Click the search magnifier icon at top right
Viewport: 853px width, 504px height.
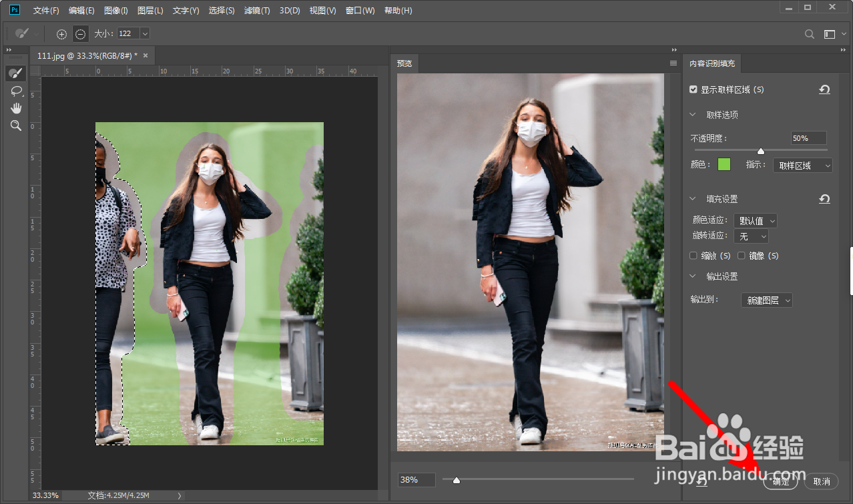(810, 34)
